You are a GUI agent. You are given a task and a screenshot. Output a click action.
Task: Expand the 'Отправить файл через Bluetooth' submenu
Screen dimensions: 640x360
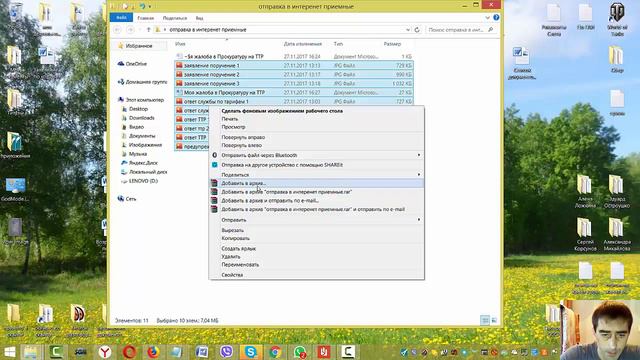pyautogui.click(x=419, y=155)
